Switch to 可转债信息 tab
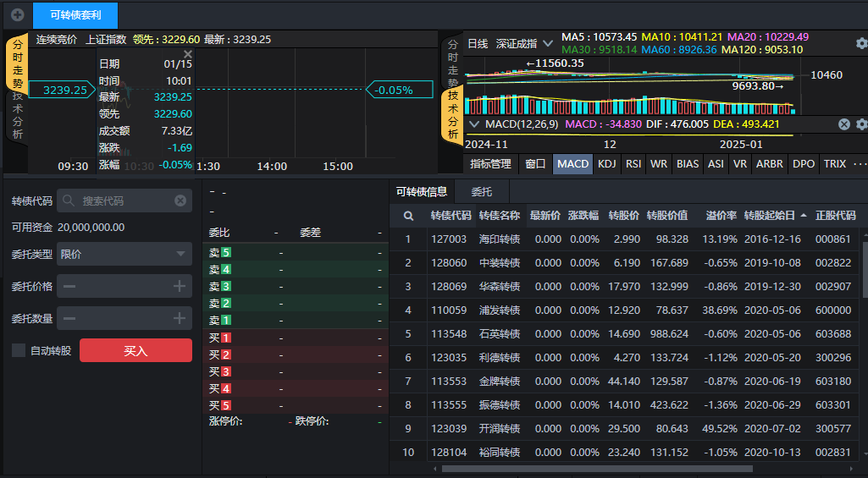This screenshot has height=478, width=868. point(421,192)
